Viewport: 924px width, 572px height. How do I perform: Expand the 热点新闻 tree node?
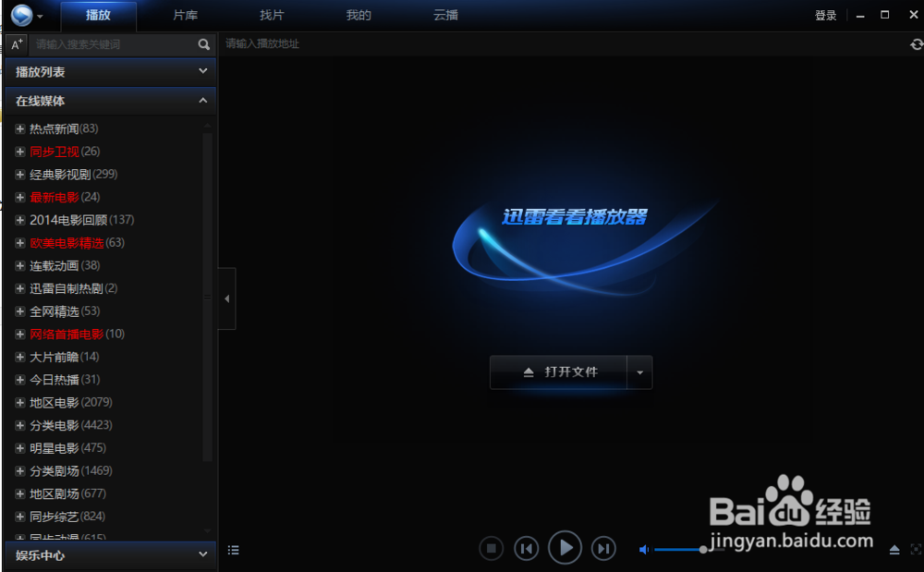click(x=19, y=128)
